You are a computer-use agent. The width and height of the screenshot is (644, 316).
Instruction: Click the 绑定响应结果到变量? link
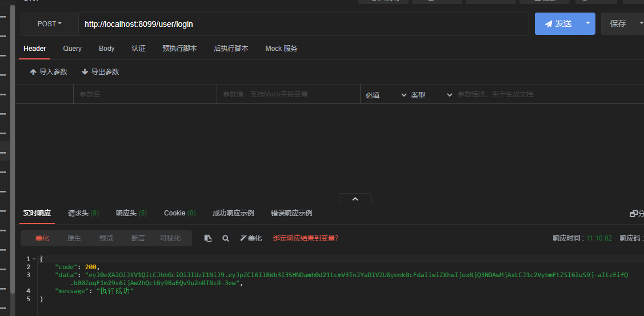pyautogui.click(x=306, y=238)
